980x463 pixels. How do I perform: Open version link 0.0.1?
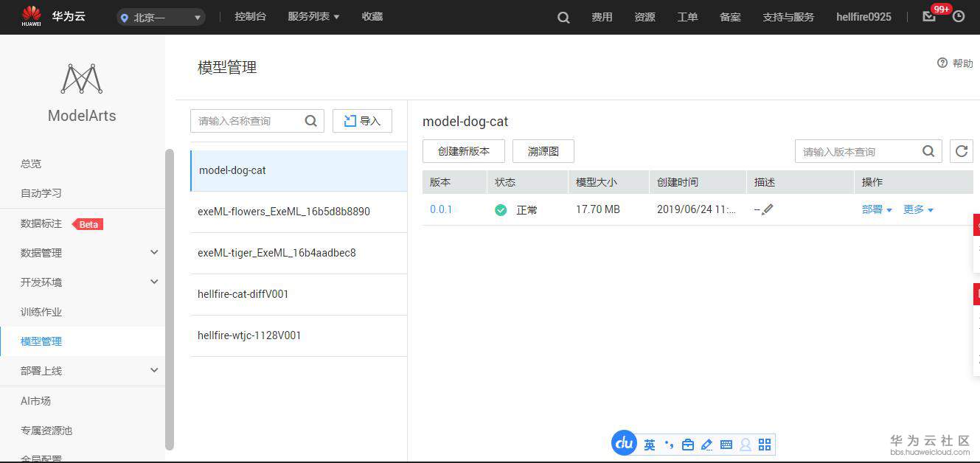point(441,209)
